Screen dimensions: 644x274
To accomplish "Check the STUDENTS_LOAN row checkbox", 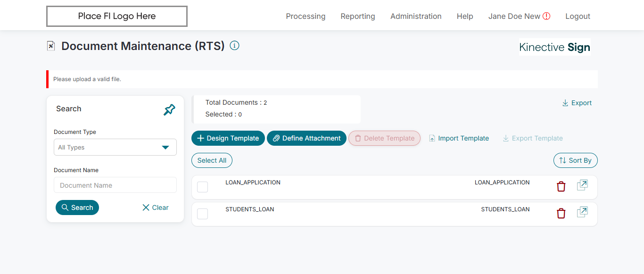I will click(x=202, y=214).
